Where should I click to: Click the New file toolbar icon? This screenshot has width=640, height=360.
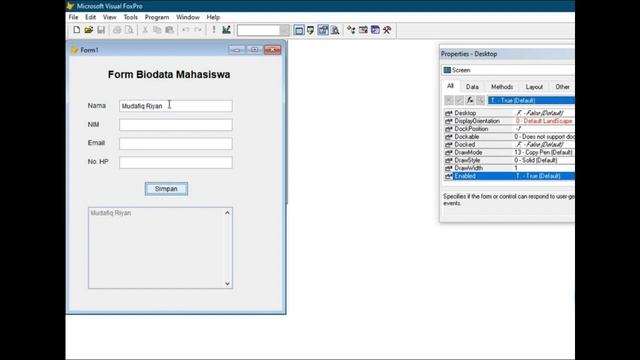[76, 30]
